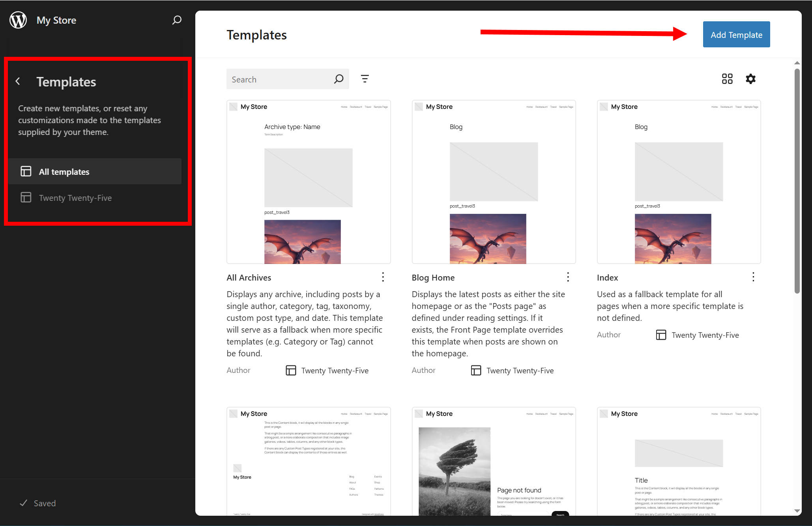Click search icon inside the Search field

[x=339, y=79]
